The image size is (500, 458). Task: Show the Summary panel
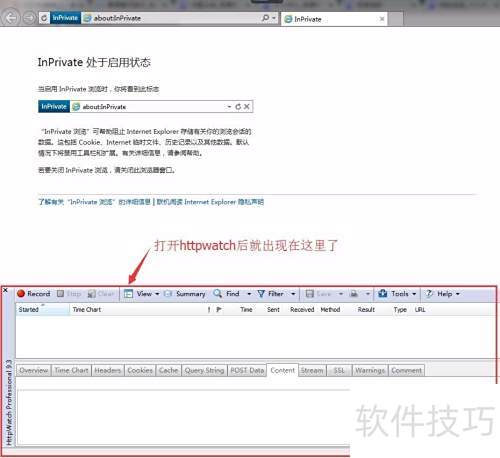(x=185, y=294)
